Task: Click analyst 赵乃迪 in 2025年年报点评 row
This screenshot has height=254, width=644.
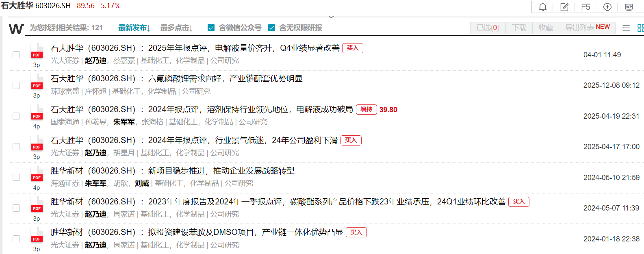Action: tap(95, 61)
